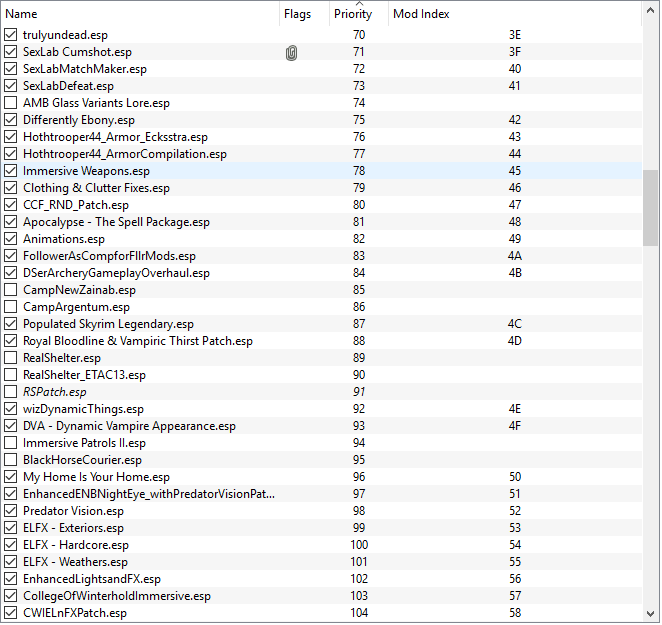662x625 pixels.
Task: Uncheck the Populated Skyrim Legendary.esp checkbox
Action: coord(11,324)
